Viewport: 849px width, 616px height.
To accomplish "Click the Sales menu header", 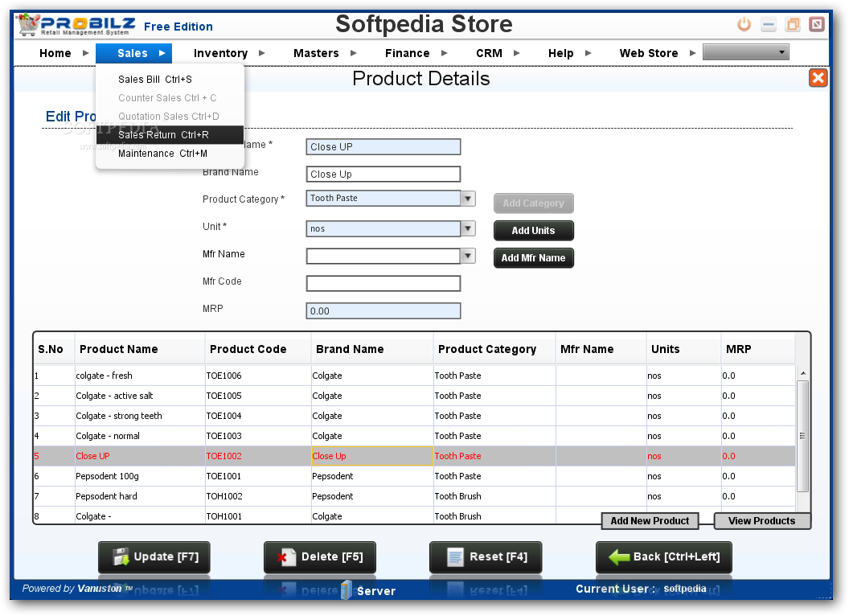I will click(133, 53).
